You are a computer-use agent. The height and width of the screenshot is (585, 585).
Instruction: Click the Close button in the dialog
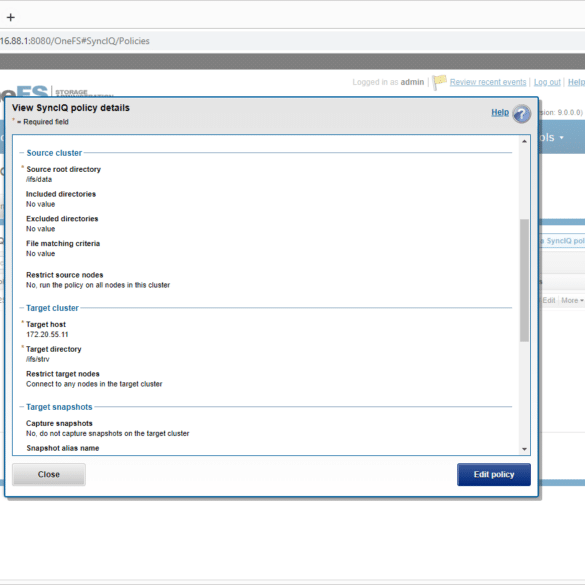click(49, 474)
